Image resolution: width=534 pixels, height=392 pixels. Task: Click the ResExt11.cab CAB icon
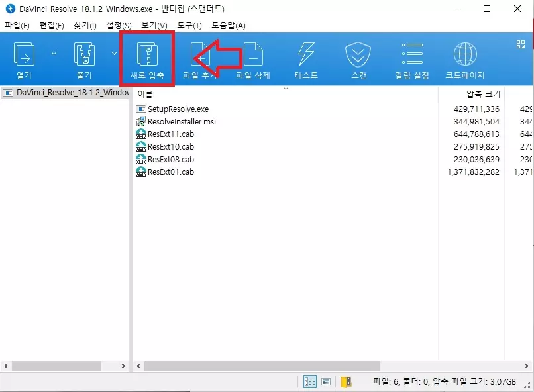pyautogui.click(x=140, y=134)
